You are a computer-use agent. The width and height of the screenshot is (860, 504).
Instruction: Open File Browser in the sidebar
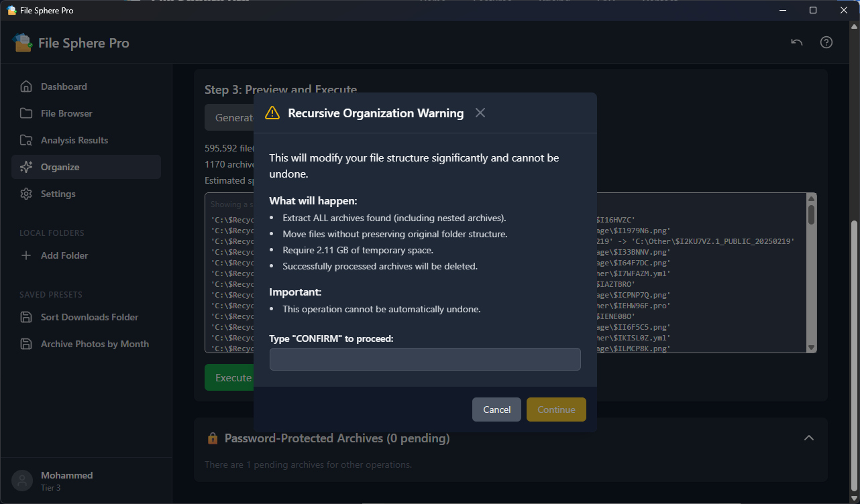pos(86,113)
